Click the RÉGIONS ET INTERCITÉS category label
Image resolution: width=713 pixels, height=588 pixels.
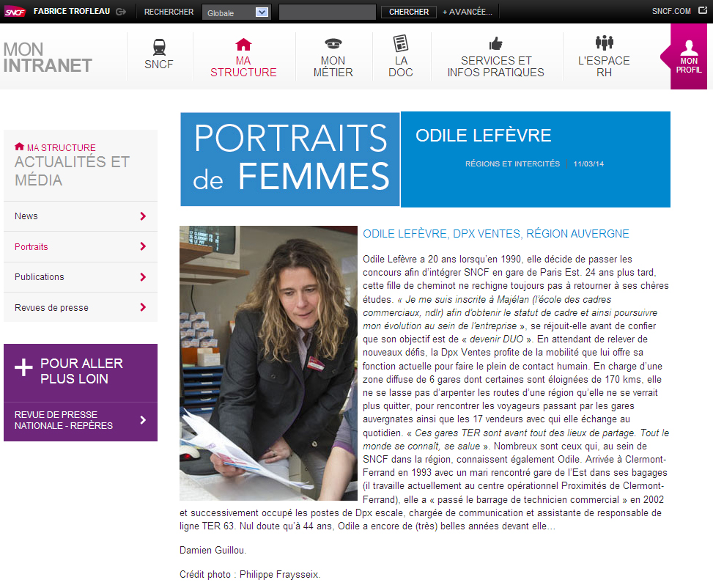[x=512, y=163]
